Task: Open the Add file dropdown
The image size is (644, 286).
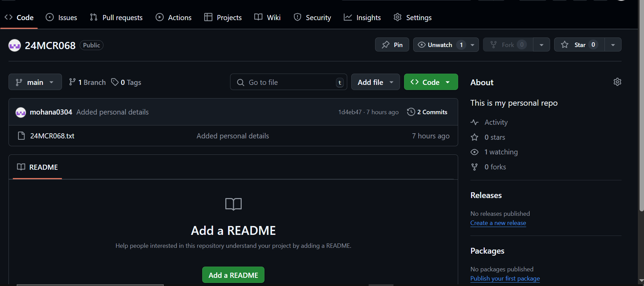Action: (x=375, y=82)
